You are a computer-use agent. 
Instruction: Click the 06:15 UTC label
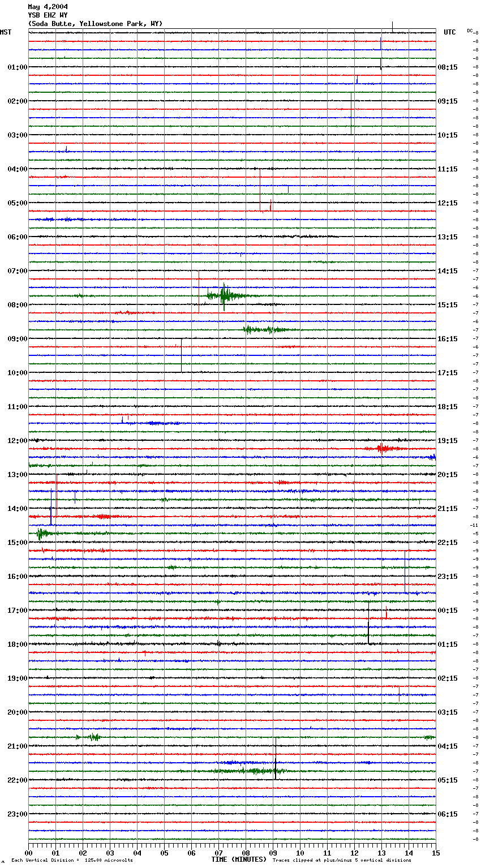point(448,814)
